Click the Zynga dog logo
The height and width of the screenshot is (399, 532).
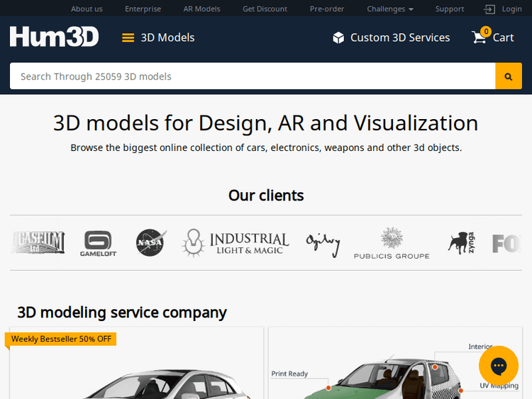(x=461, y=243)
